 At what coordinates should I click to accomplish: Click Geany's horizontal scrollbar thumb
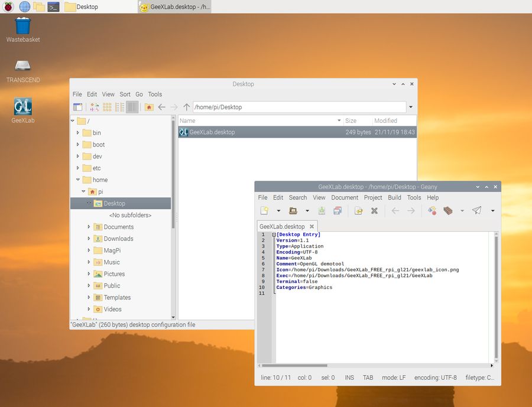click(x=294, y=366)
